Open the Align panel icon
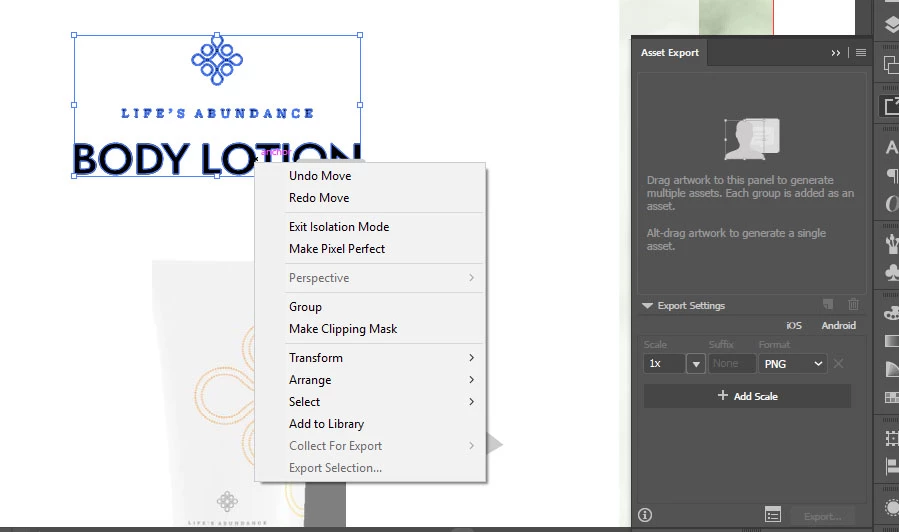899x532 pixels. click(892, 467)
